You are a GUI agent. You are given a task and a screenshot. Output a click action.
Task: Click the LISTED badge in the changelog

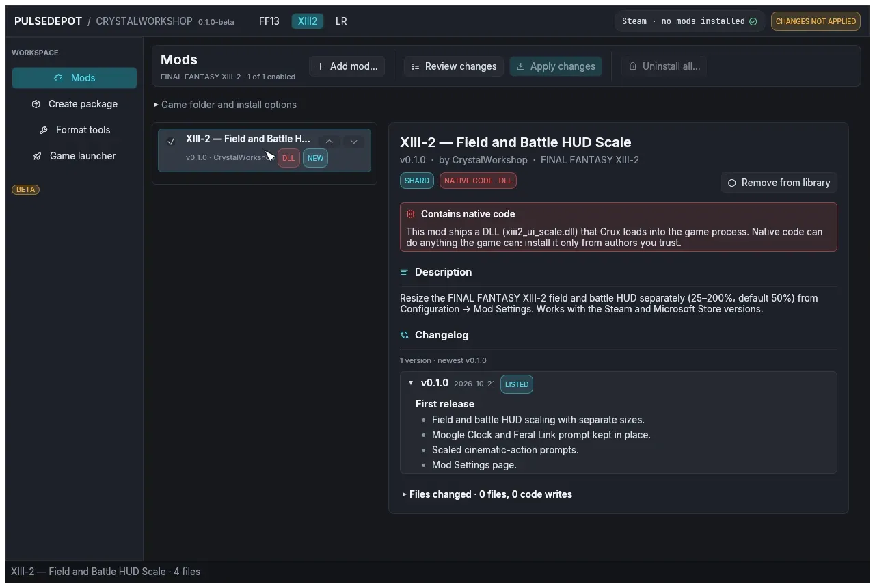[517, 384]
